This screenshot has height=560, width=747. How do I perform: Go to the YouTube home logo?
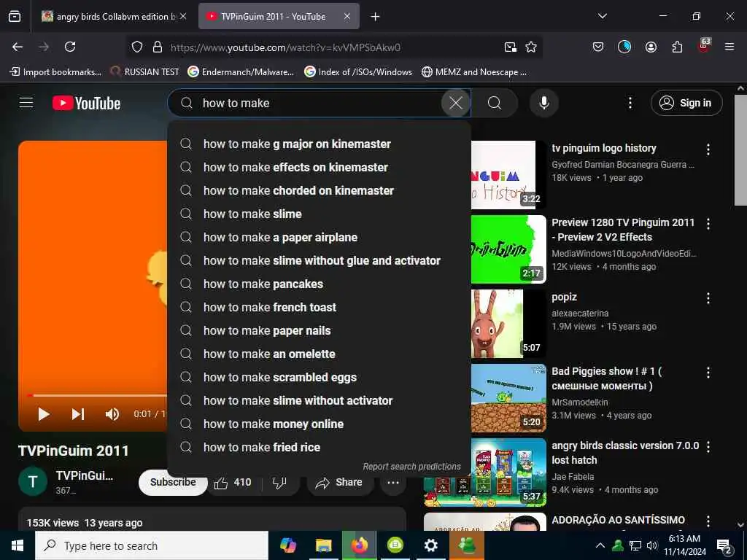[86, 104]
